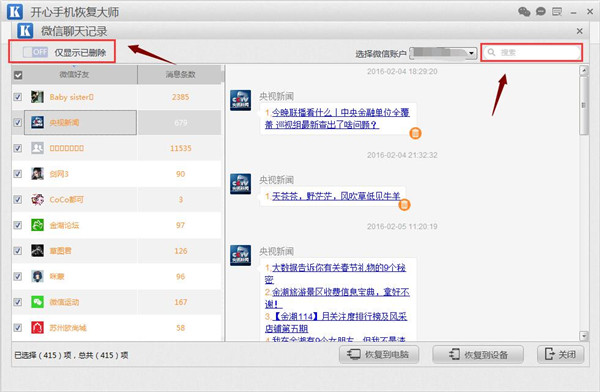Uncheck the 金湖论坛 checkbox
The image size is (600, 392).
pos(18,225)
